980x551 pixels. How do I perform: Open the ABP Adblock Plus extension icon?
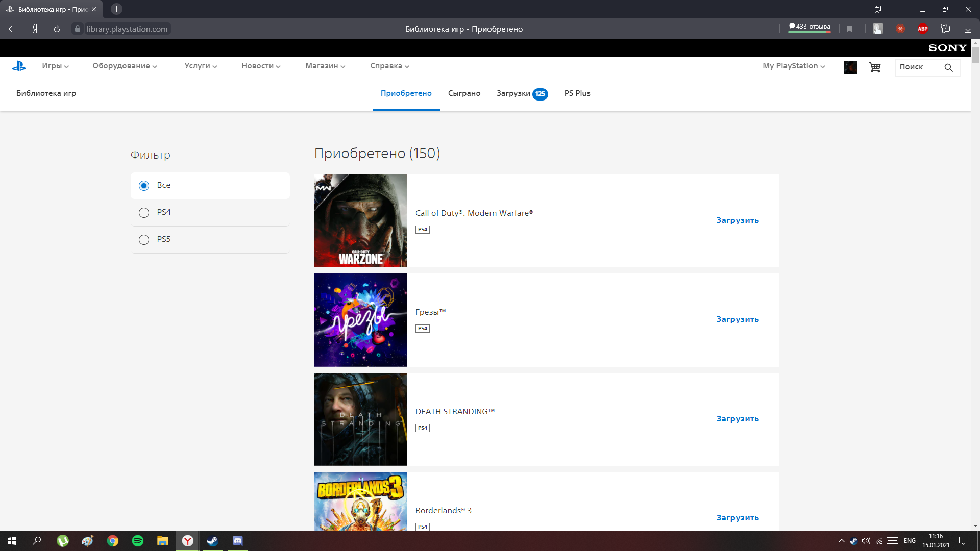point(923,29)
